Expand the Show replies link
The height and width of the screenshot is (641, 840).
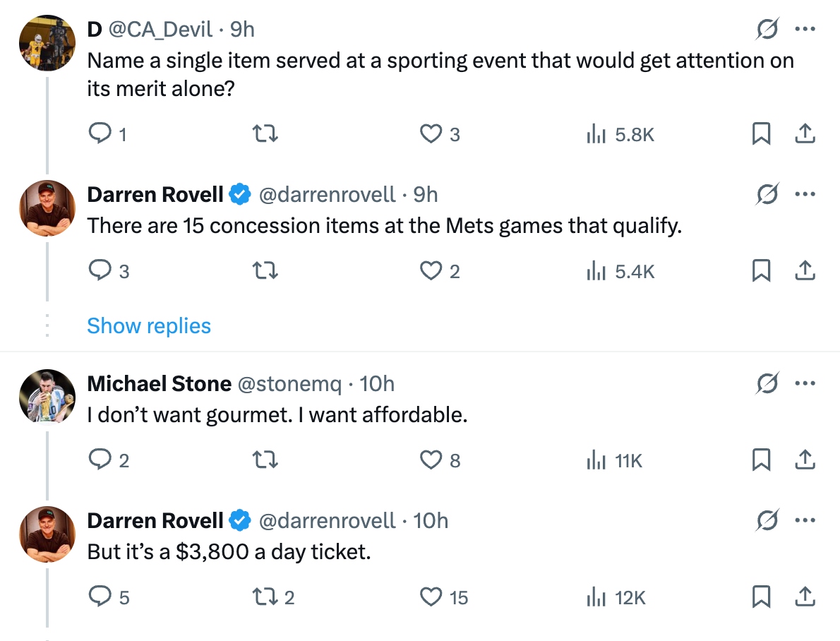pos(149,325)
